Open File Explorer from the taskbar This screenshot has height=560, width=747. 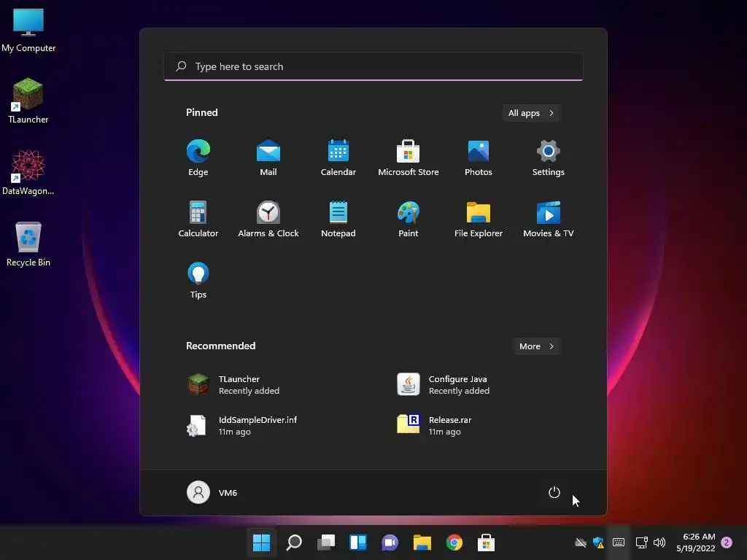(422, 542)
